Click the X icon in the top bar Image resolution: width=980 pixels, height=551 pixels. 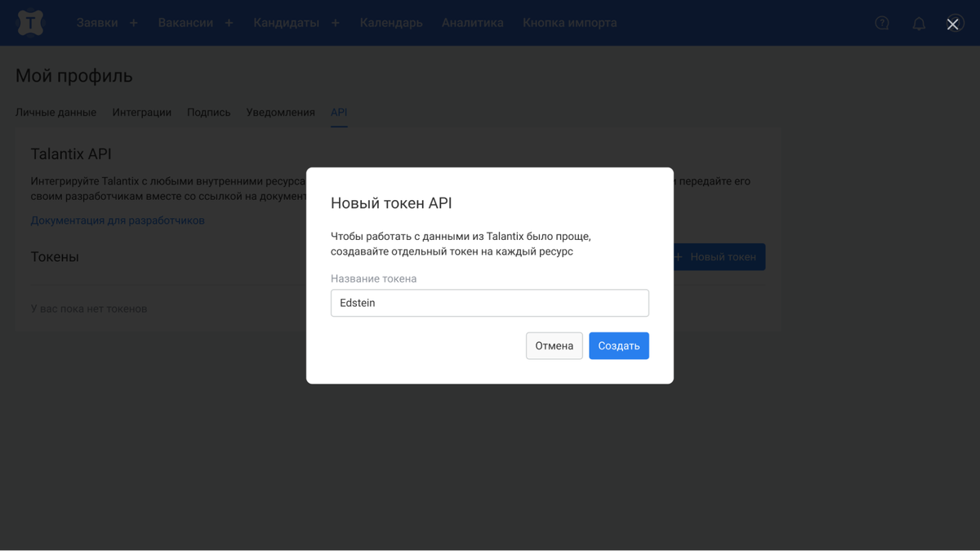(x=952, y=23)
